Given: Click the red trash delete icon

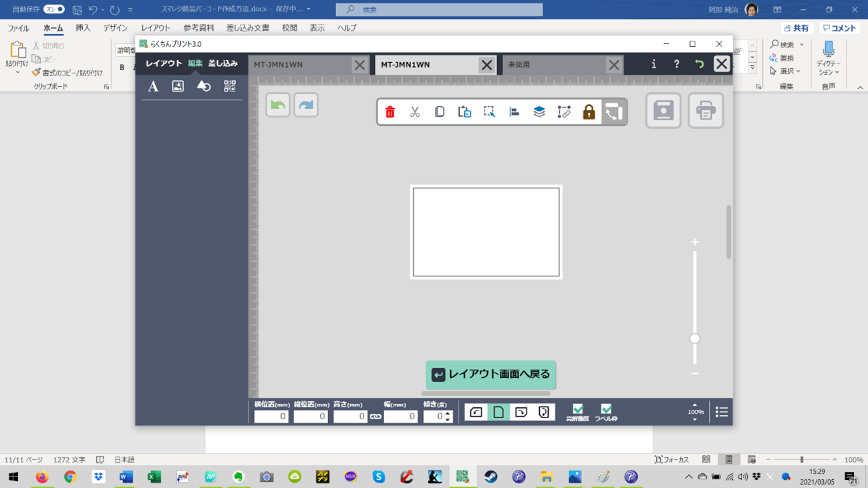Looking at the screenshot, I should pyautogui.click(x=390, y=112).
